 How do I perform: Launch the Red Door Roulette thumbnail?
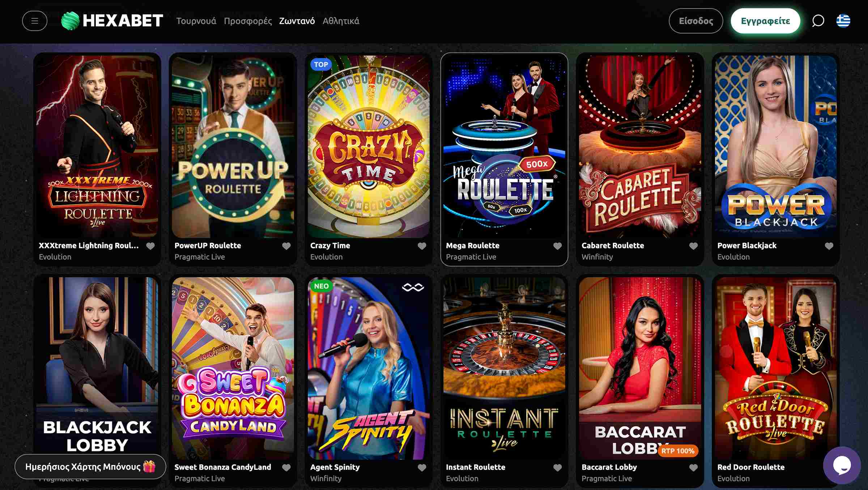pos(775,368)
